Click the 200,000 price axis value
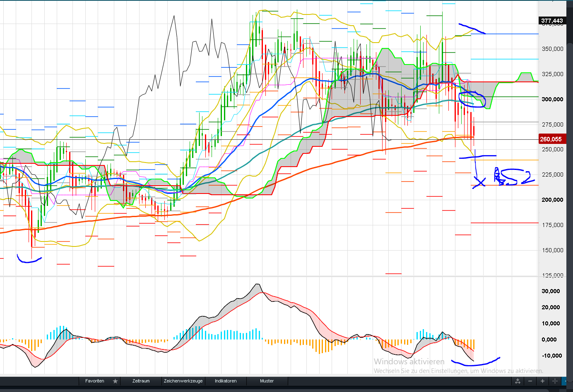Viewport: 573px width, 392px height. pos(552,200)
